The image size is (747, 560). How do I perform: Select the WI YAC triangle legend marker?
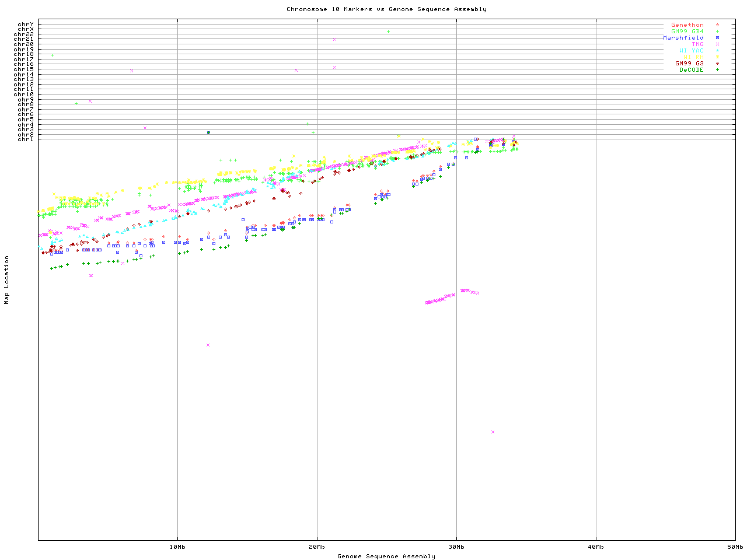coord(717,51)
